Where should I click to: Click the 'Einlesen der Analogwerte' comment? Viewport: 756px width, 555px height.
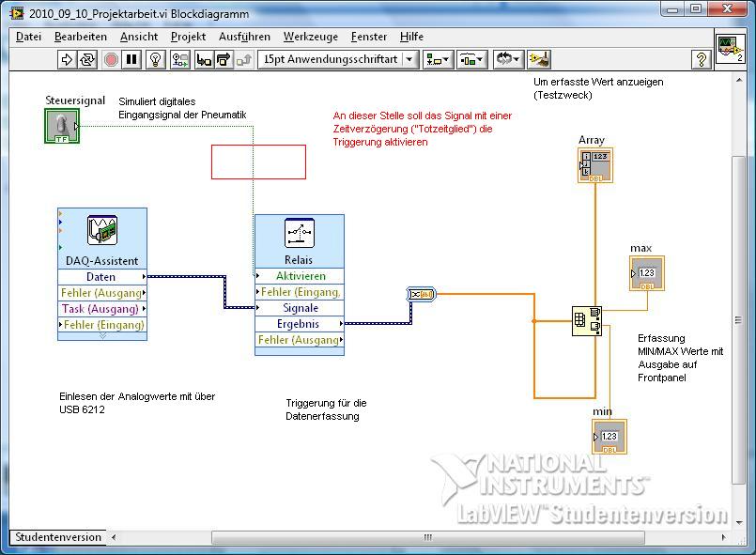click(x=137, y=403)
